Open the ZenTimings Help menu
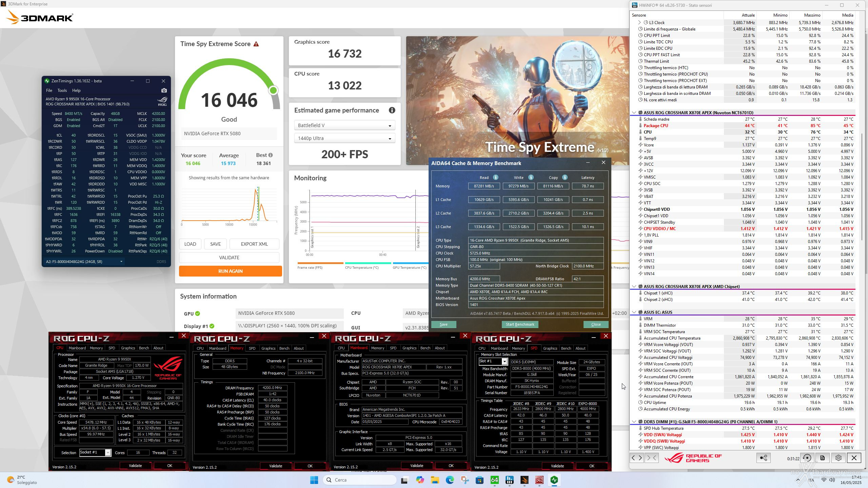 tap(76, 90)
